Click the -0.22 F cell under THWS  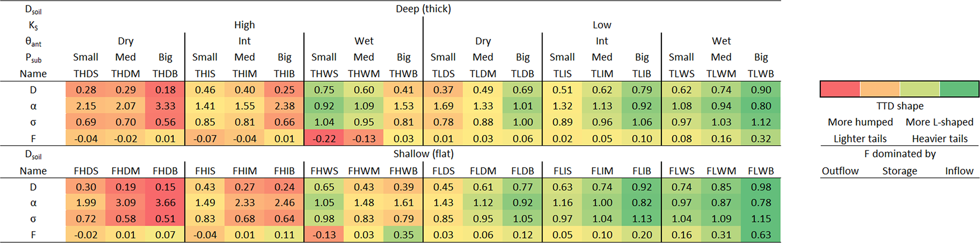(324, 139)
